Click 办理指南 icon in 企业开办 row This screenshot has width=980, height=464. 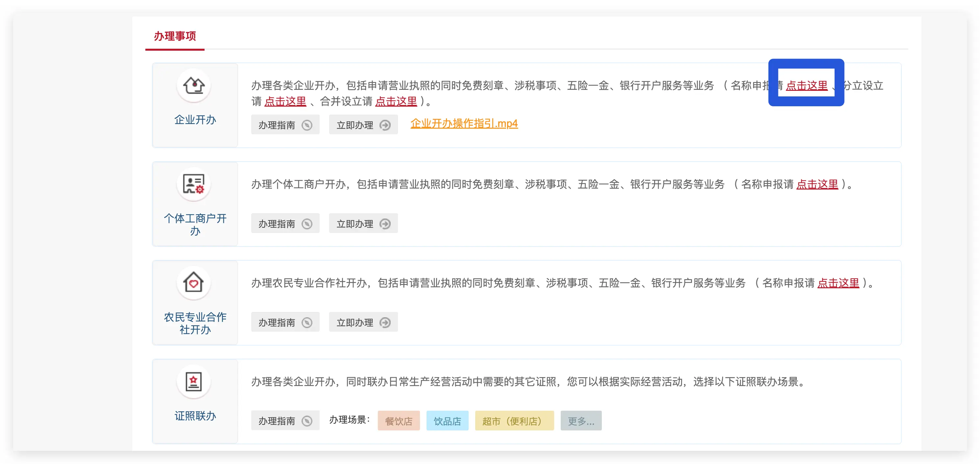pos(307,125)
